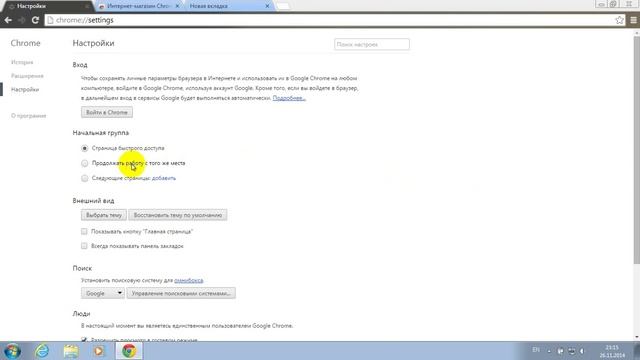This screenshot has height=360, width=640.
Task: Click the page vertical scrollbar thumb
Action: click(637, 151)
